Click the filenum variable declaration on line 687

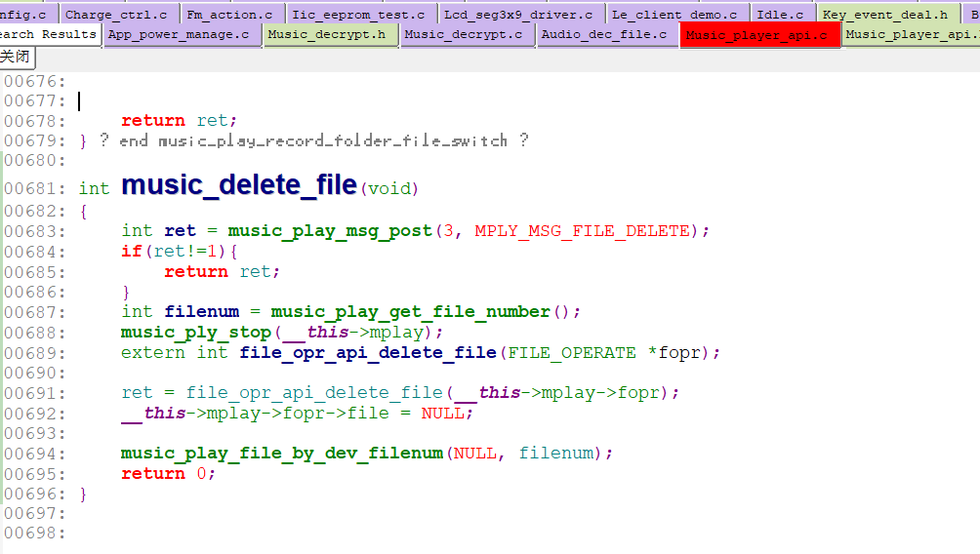(202, 312)
